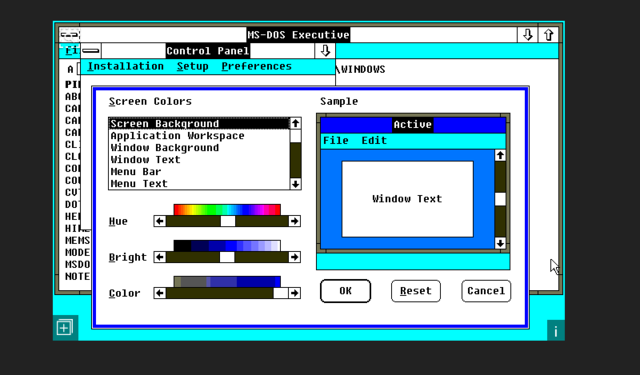
Task: Confirm colors with the OK button
Action: [345, 291]
